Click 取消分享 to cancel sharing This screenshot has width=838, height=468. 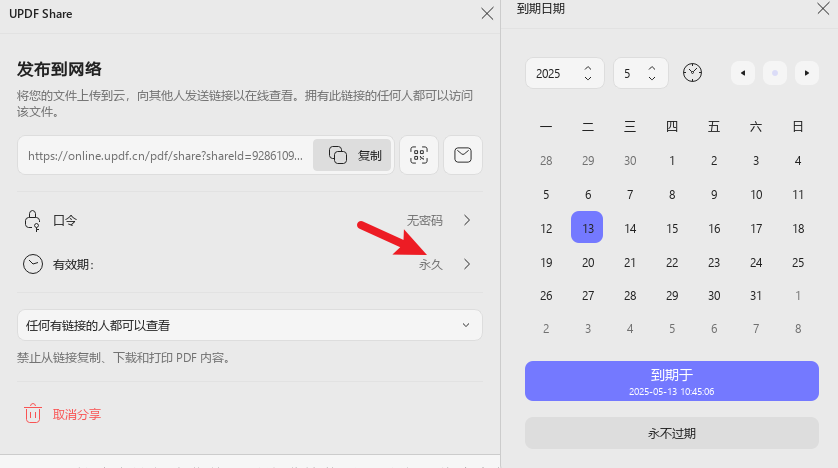pyautogui.click(x=76, y=415)
